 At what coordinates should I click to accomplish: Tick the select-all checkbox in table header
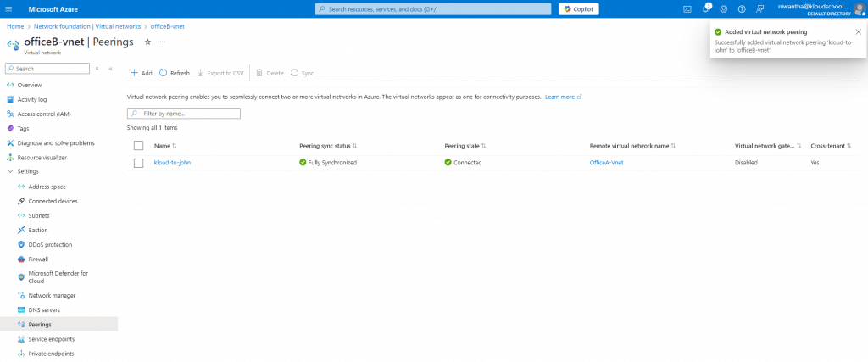coord(139,146)
